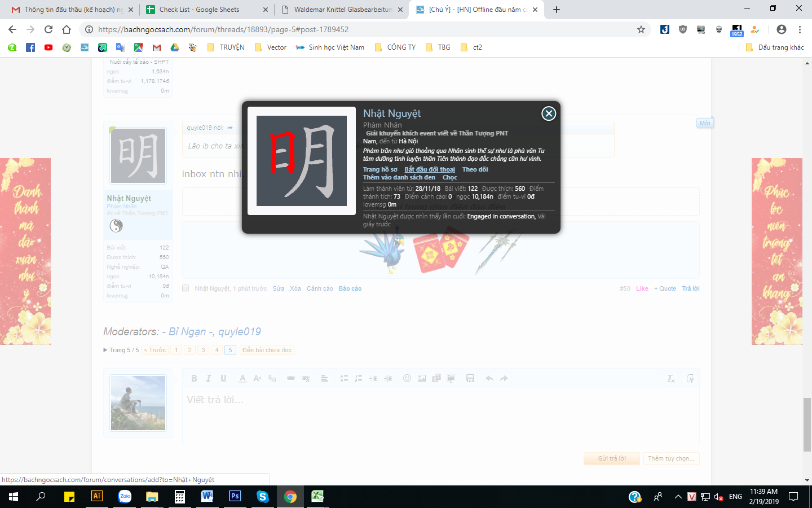Toggle Bold in reply editor

(x=194, y=378)
